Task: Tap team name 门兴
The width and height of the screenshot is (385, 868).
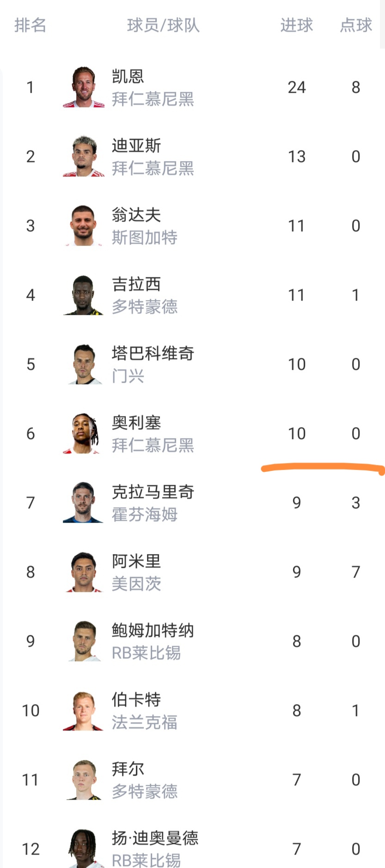Action: [x=128, y=376]
